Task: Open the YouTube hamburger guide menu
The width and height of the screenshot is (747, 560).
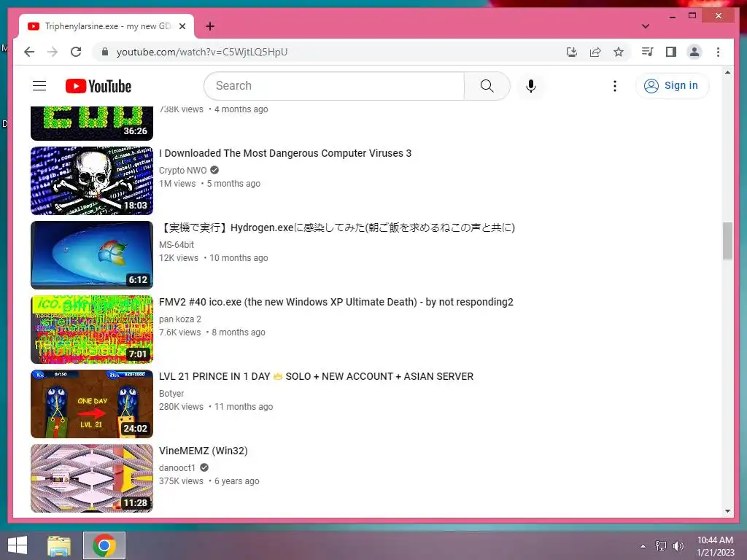Action: 39,86
